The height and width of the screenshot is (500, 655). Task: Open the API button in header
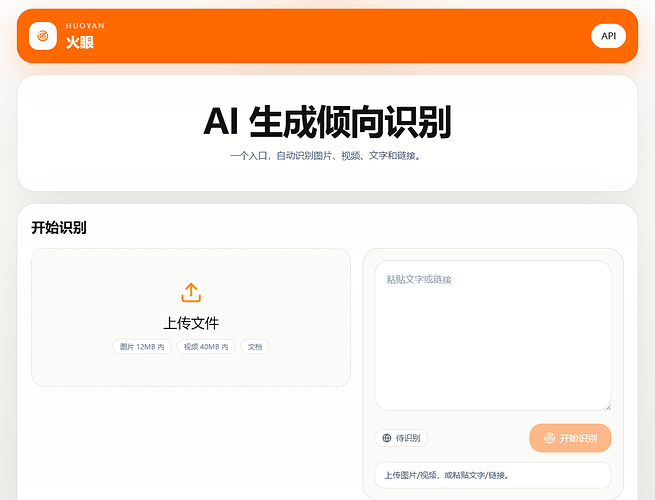tap(608, 36)
